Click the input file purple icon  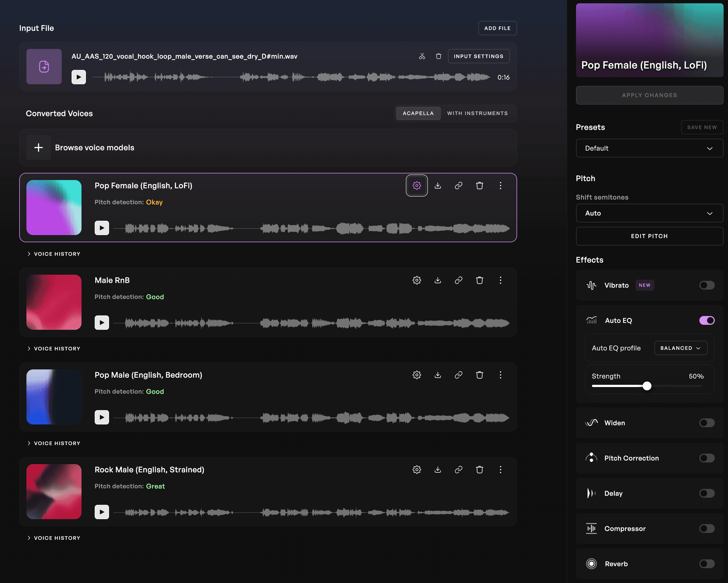(x=44, y=67)
